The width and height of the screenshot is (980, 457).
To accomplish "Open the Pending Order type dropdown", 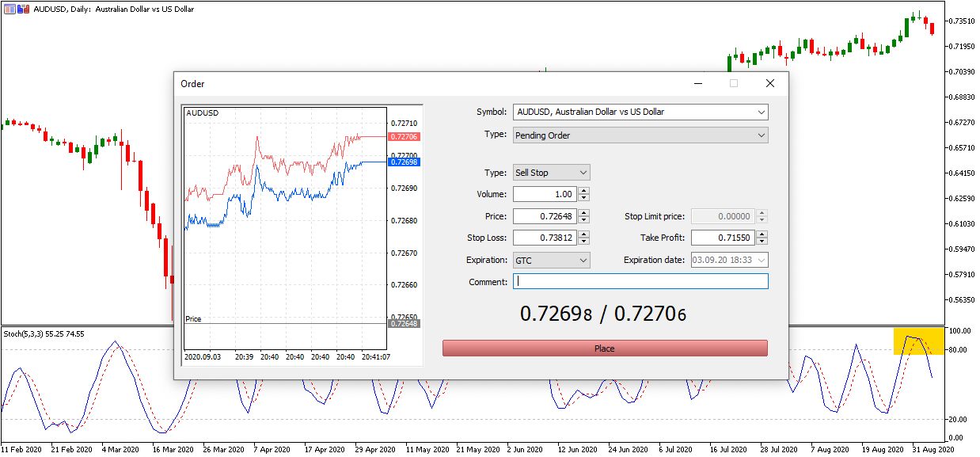I will [640, 135].
